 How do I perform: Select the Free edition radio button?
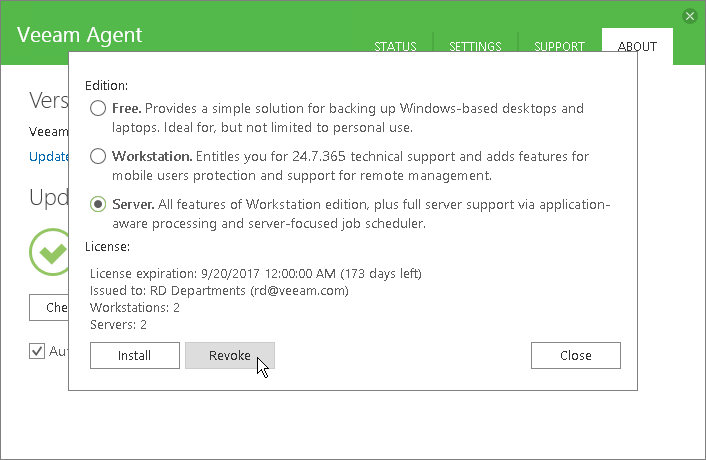click(x=98, y=108)
